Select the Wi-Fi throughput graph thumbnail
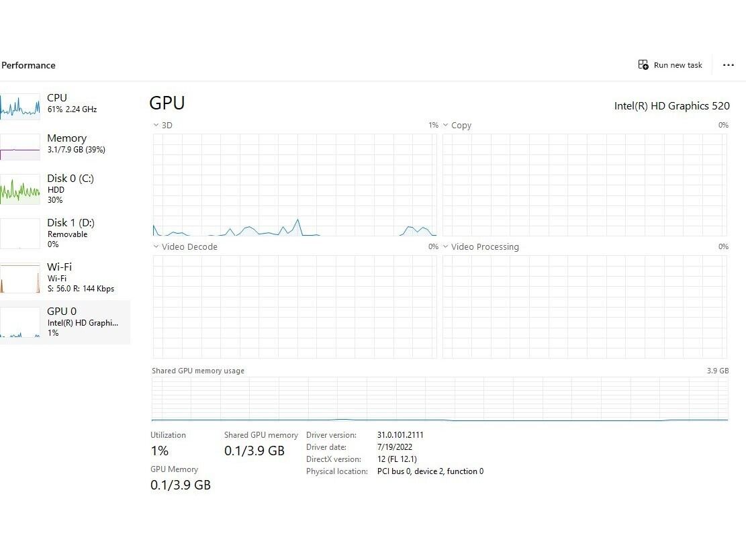 point(20,278)
